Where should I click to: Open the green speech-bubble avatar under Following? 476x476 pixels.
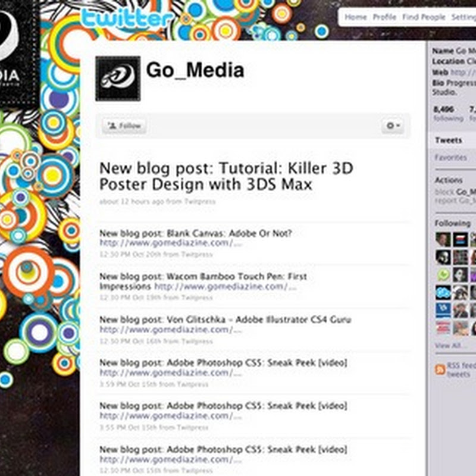point(443,275)
